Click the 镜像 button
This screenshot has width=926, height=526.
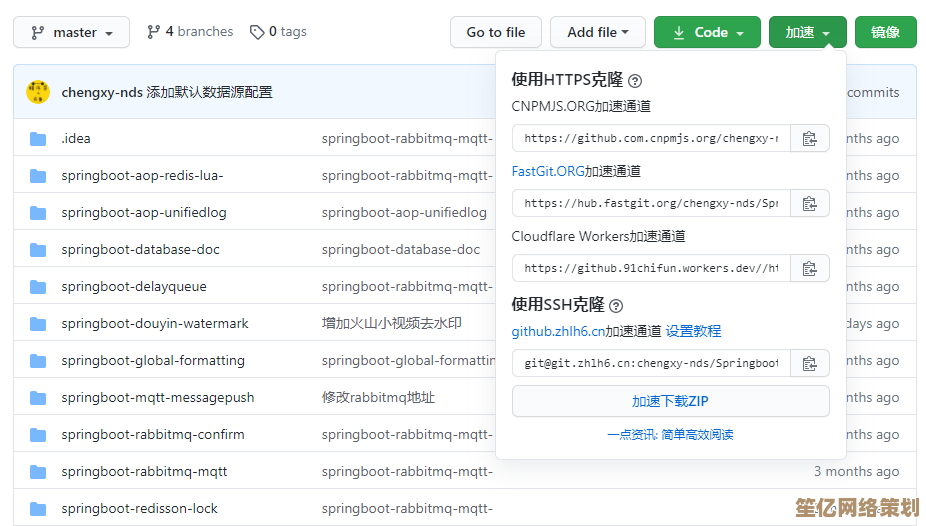tap(885, 32)
